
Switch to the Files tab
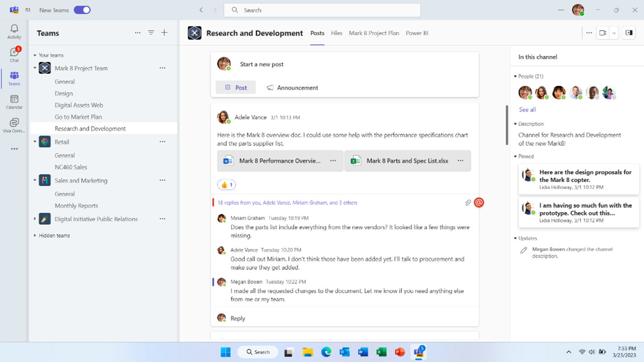click(336, 33)
